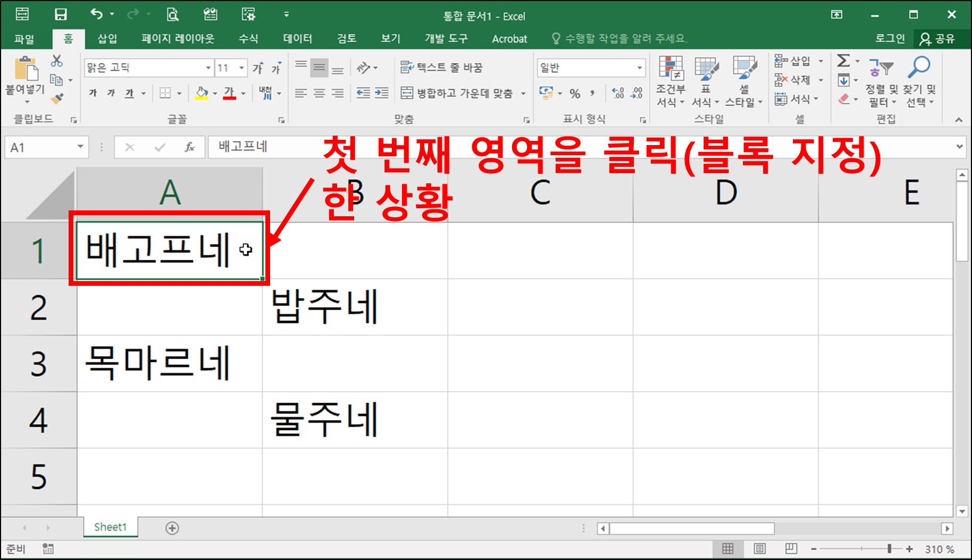Click the Fill down arrow icon
The image size is (972, 560).
point(844,80)
